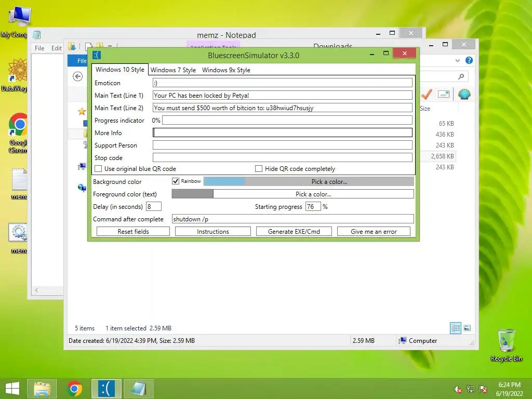Click the muted volume tray icon
Viewport: 532px width, 399px height.
tap(458, 389)
